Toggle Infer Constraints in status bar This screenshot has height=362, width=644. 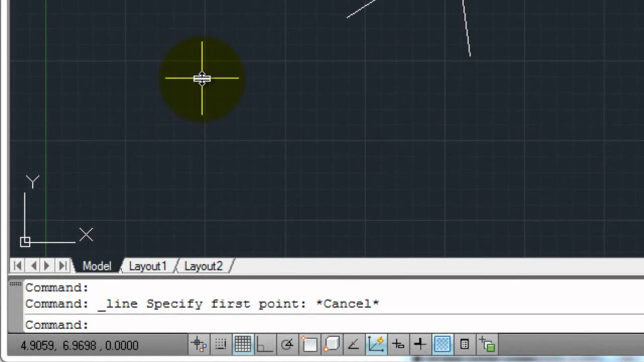click(199, 344)
